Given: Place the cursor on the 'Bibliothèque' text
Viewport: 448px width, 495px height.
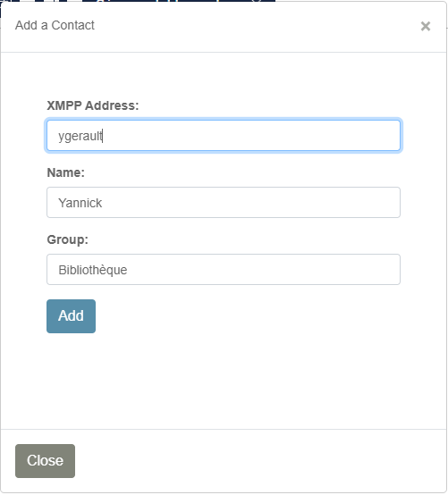Looking at the screenshot, I should (x=93, y=270).
